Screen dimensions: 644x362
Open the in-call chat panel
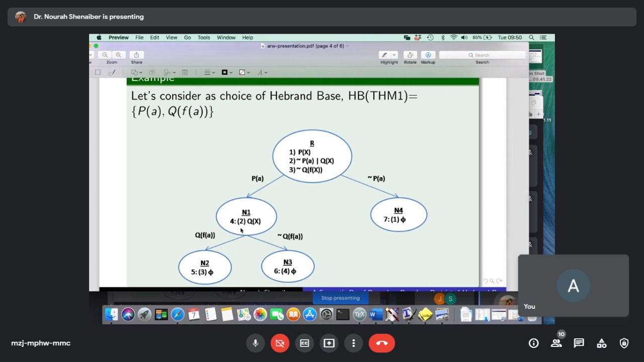[579, 343]
